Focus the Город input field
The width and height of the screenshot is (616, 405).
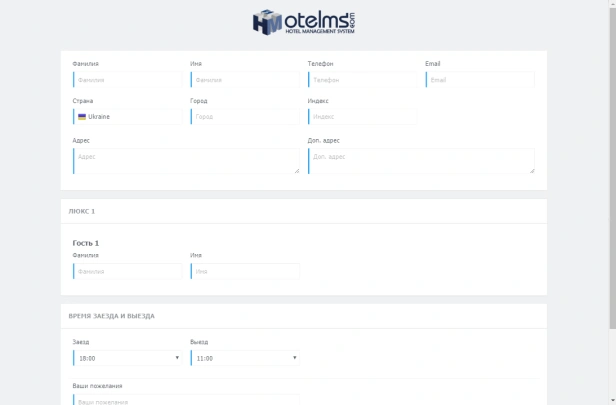coord(245,117)
